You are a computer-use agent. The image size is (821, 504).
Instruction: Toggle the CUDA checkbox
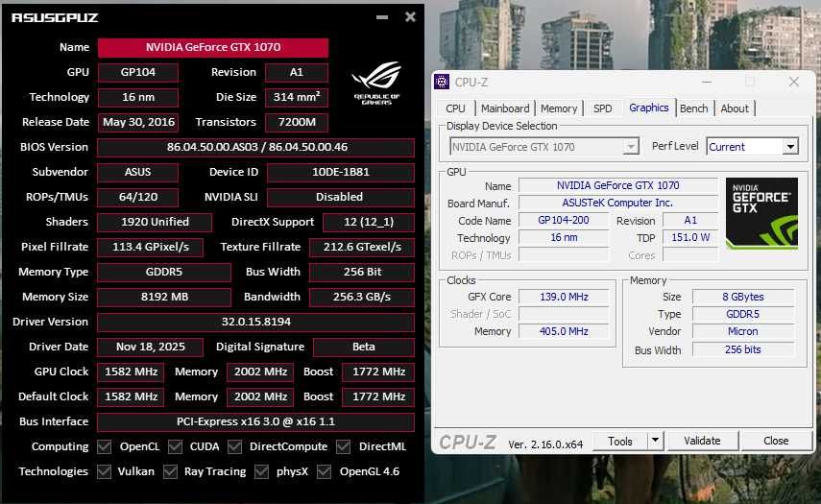pos(175,446)
